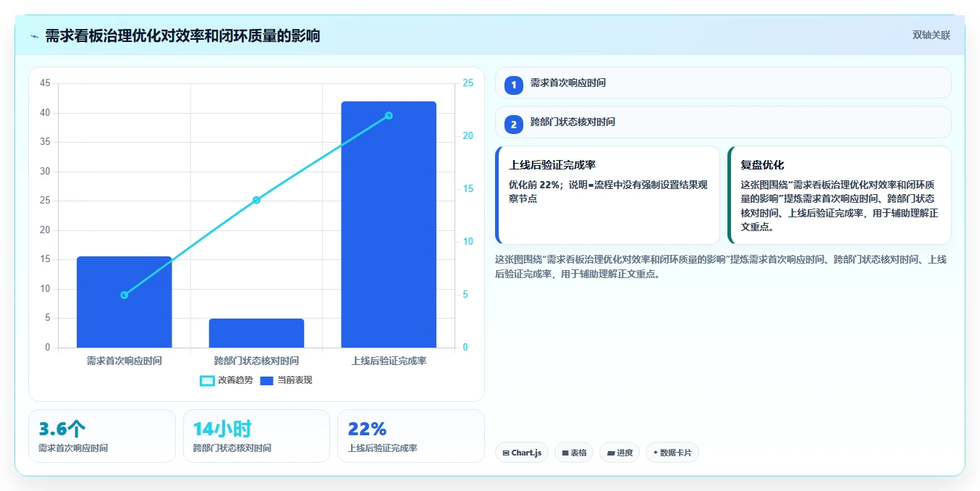980x491 pixels.
Task: Click the trend line point at value 14
Action: point(256,200)
